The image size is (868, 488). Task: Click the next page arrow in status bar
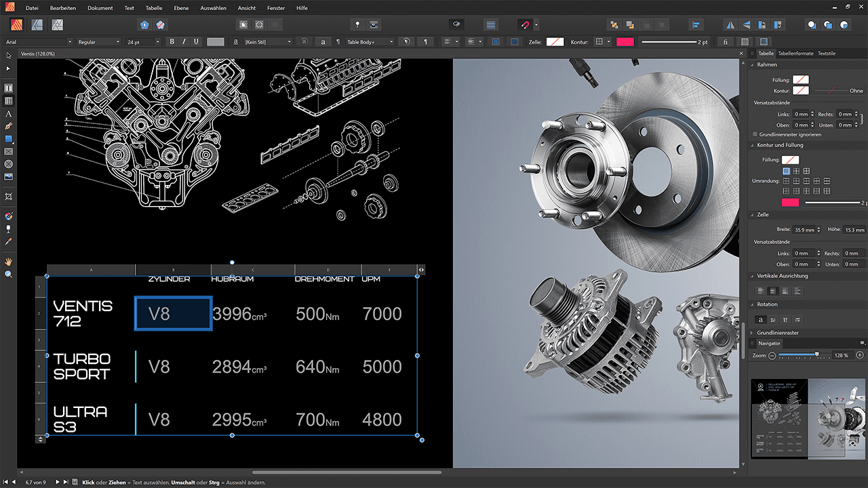click(57, 482)
